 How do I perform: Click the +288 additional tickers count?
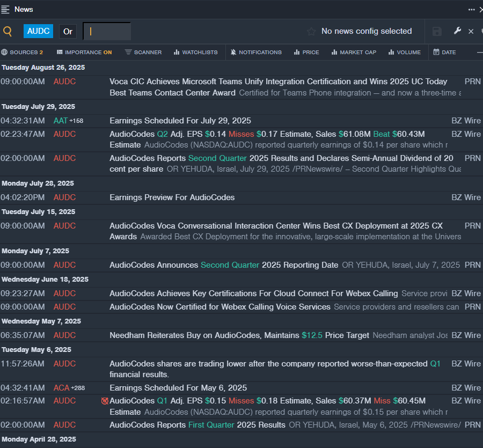tap(78, 388)
